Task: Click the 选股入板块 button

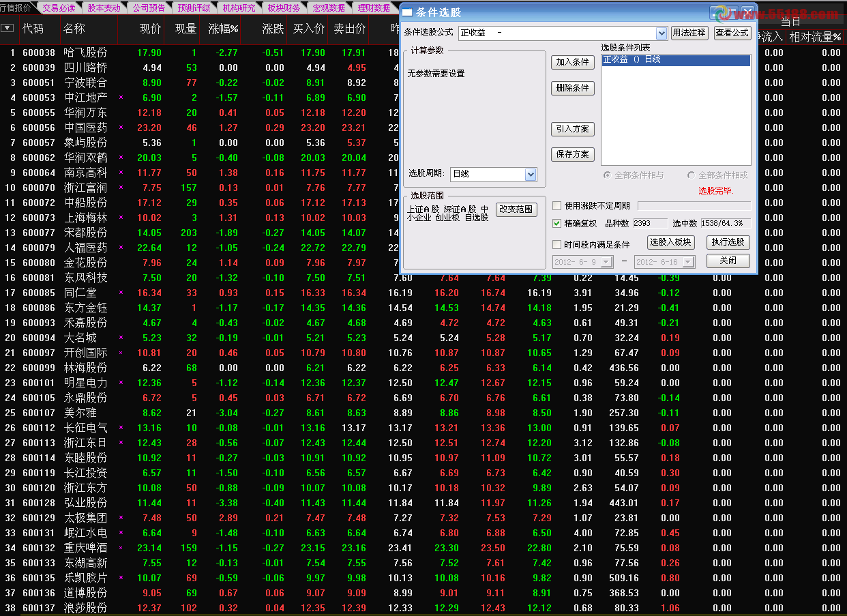Action: 670,242
